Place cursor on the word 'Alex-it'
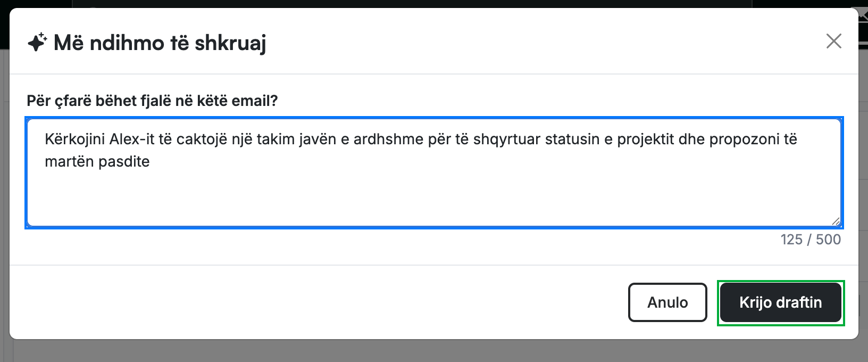868x362 pixels. 132,139
